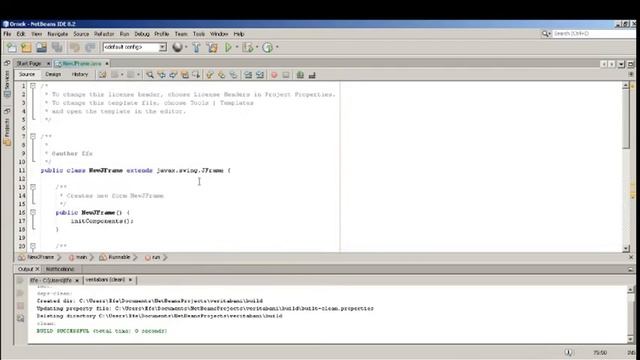Click the Next Bookmark icon
This screenshot has height=360, width=640.
[221, 75]
